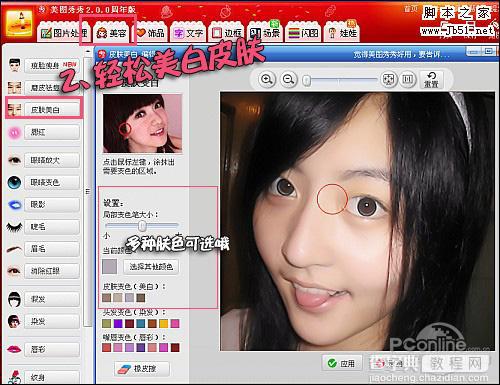Click the 应用 apply button
This screenshot has width=500, height=385.
tap(342, 363)
